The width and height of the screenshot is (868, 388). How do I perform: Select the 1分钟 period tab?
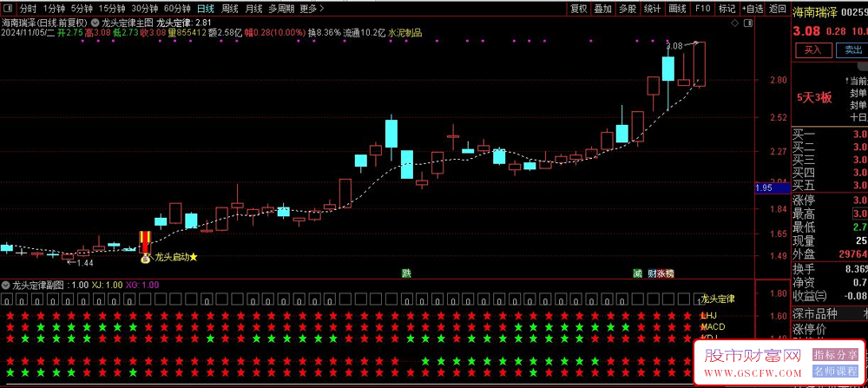point(54,9)
